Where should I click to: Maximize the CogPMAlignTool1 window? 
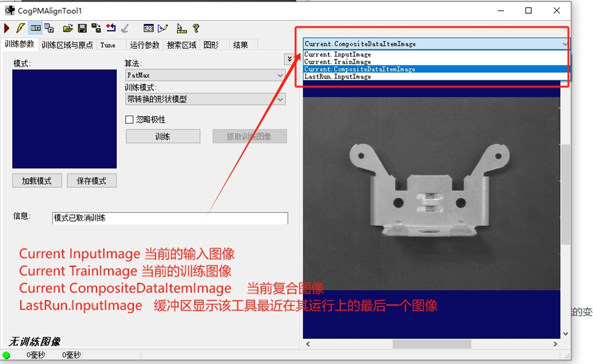(x=528, y=10)
